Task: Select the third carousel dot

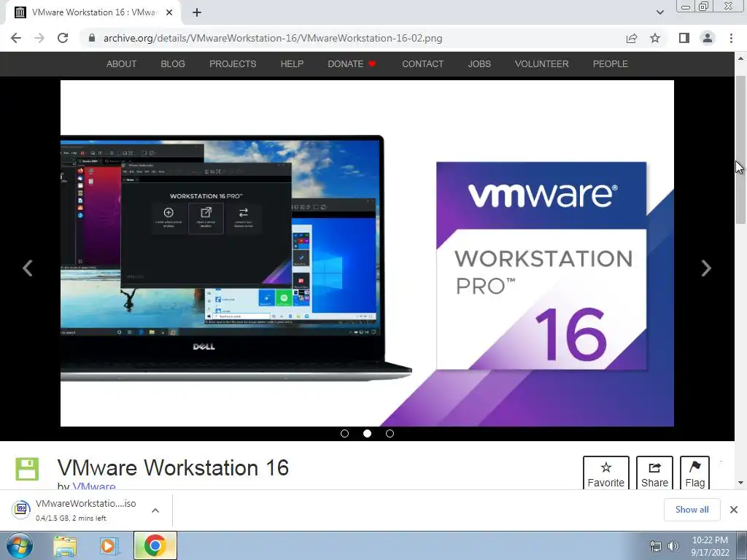Action: point(390,433)
